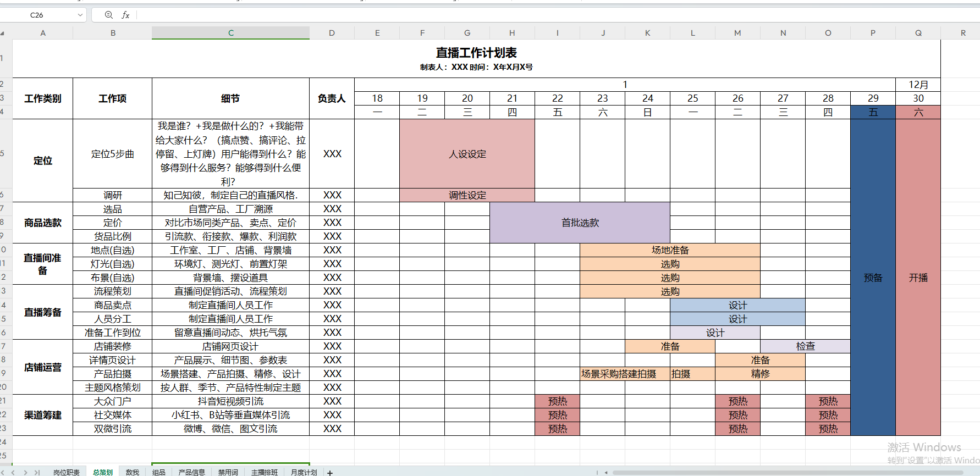The height and width of the screenshot is (476, 980).
Task: Expand the Name Box dropdown arrow
Action: point(80,15)
